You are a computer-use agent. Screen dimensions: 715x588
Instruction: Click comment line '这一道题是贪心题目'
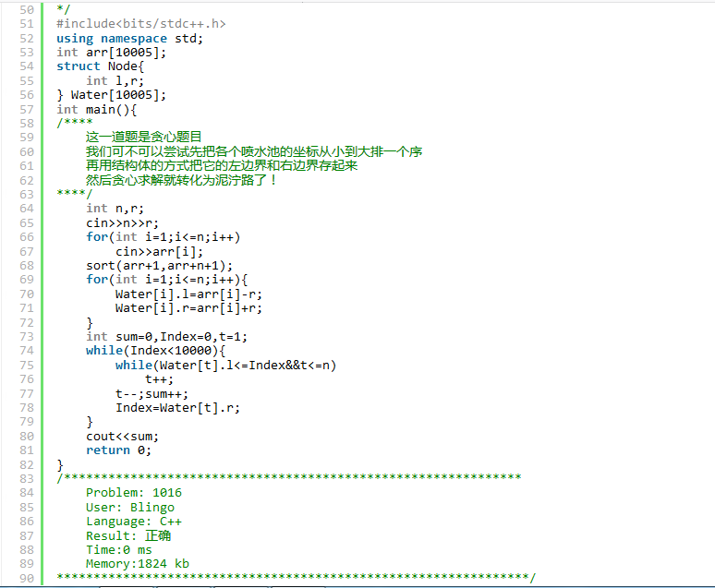pyautogui.click(x=143, y=137)
